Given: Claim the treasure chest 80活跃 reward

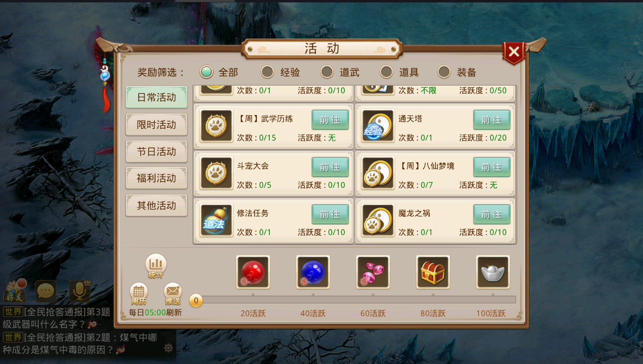Looking at the screenshot, I should pyautogui.click(x=433, y=272).
